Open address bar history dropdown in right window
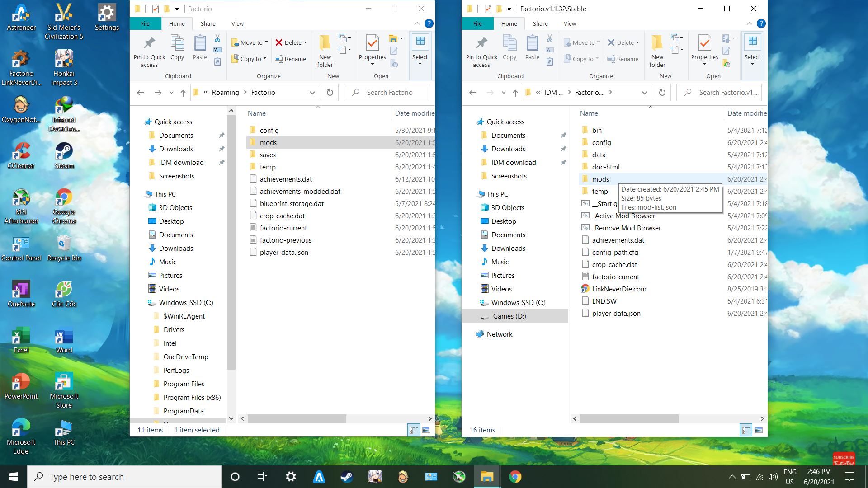 [644, 93]
